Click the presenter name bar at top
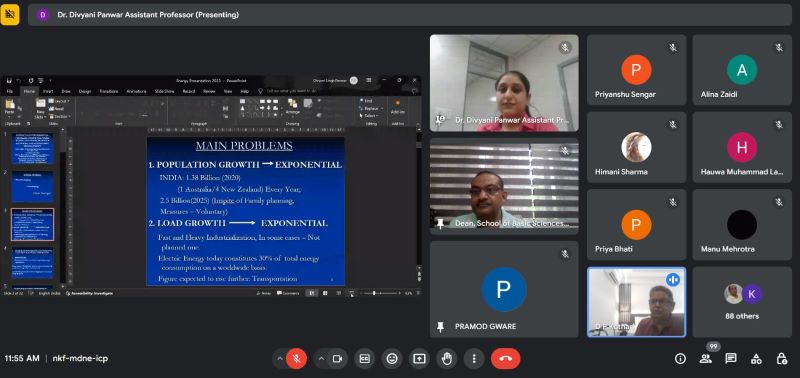Screen dimensions: 800x378 410,15
